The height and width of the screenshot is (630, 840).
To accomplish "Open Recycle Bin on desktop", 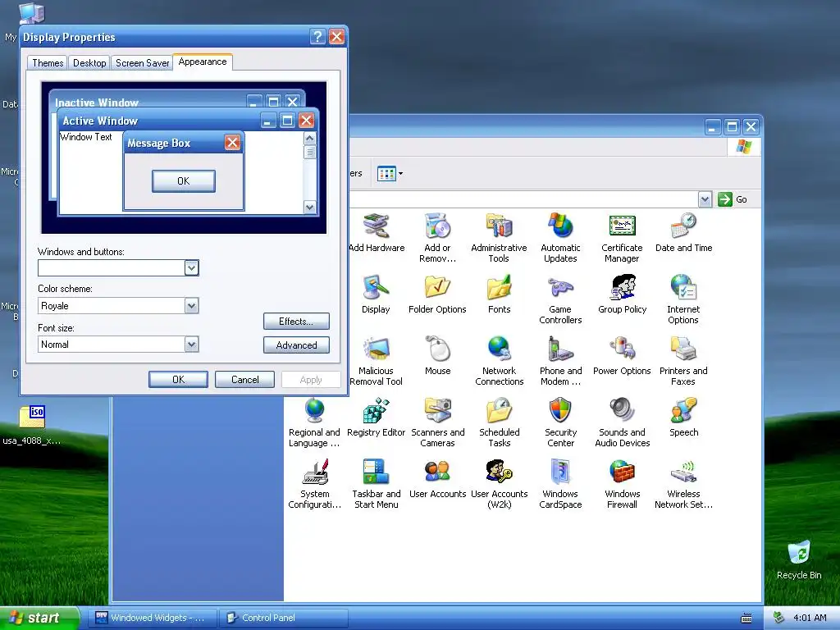I will click(799, 559).
